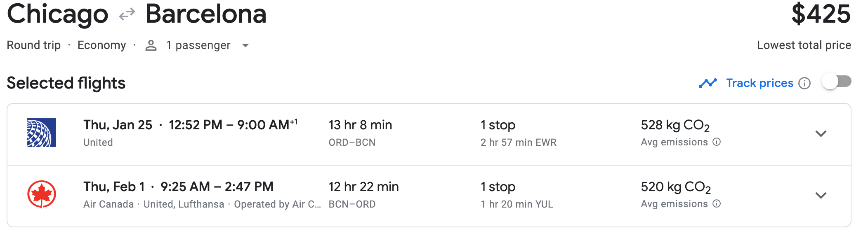The width and height of the screenshot is (868, 243).
Task: Click the $425 lowest total price
Action: point(821,14)
